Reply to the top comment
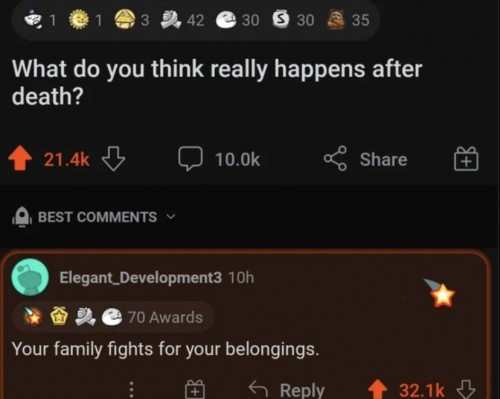500x399 pixels. pos(287,389)
